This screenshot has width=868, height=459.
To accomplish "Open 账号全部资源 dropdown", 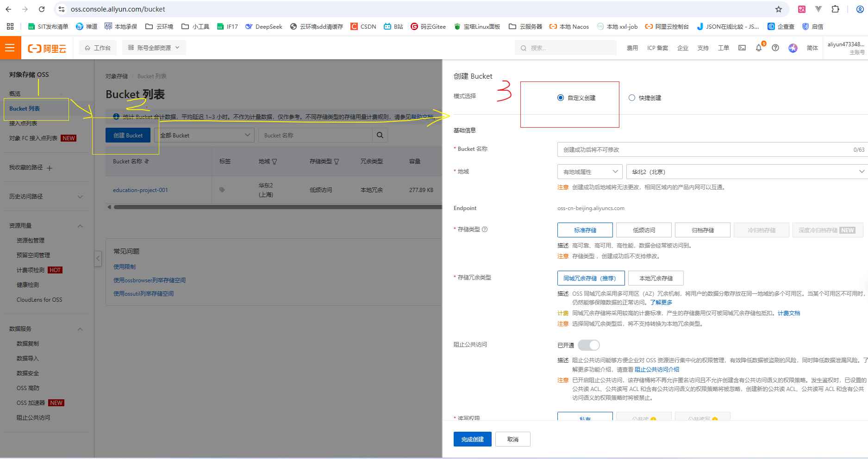I will [x=154, y=48].
